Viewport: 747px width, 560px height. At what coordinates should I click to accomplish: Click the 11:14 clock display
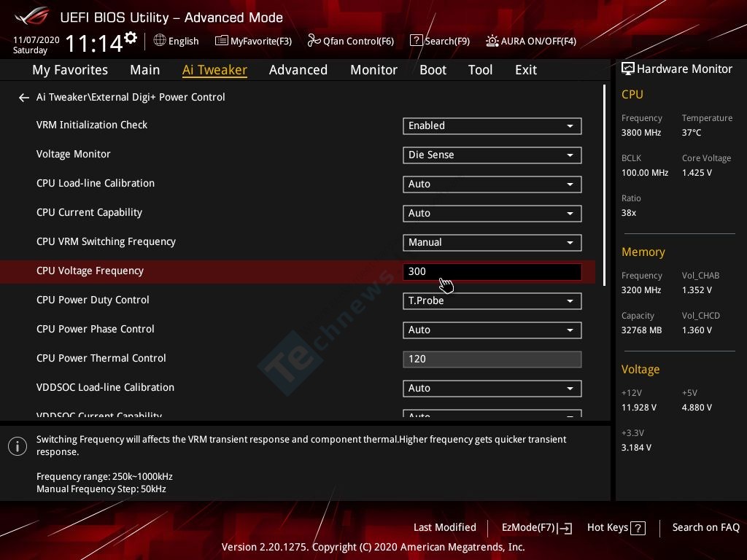point(94,44)
